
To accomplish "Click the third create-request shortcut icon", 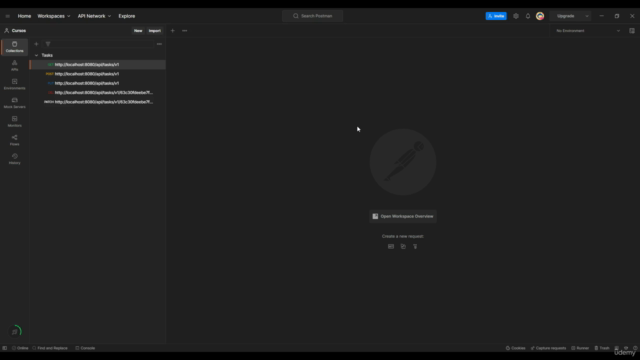I will (x=415, y=247).
